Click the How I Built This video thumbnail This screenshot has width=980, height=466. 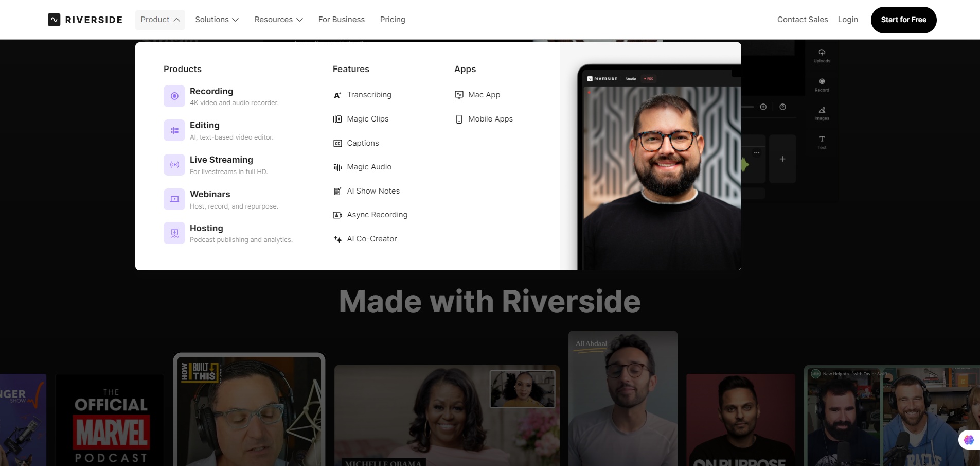point(250,410)
